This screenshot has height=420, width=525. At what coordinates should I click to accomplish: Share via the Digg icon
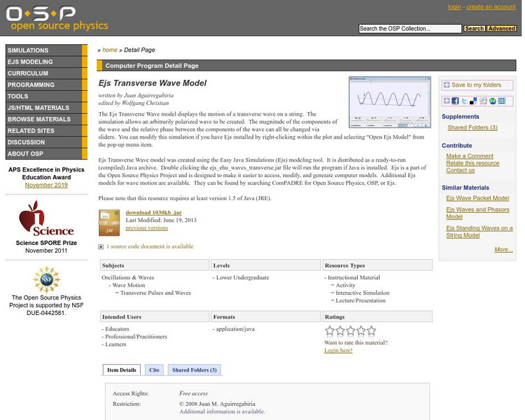tap(483, 101)
